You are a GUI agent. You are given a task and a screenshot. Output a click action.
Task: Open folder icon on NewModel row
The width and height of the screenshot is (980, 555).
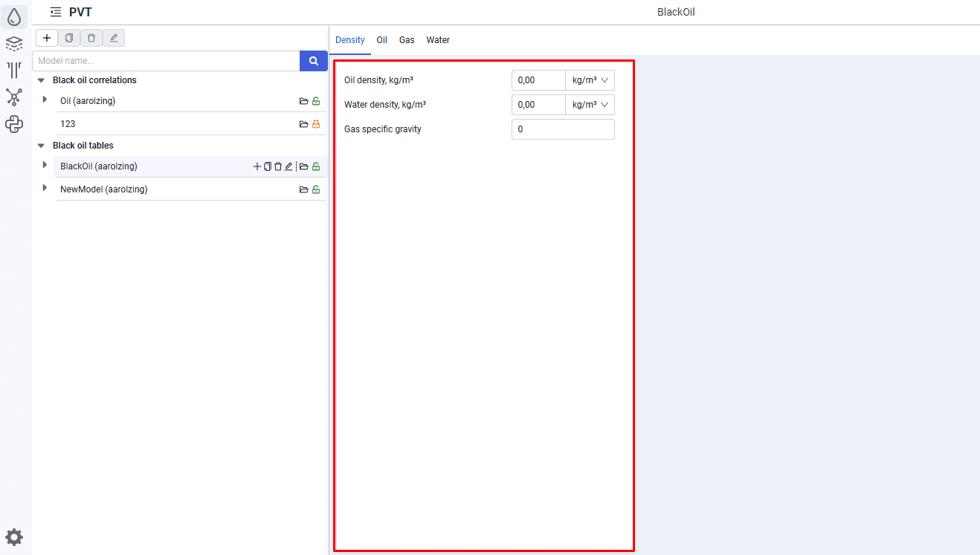click(x=303, y=189)
